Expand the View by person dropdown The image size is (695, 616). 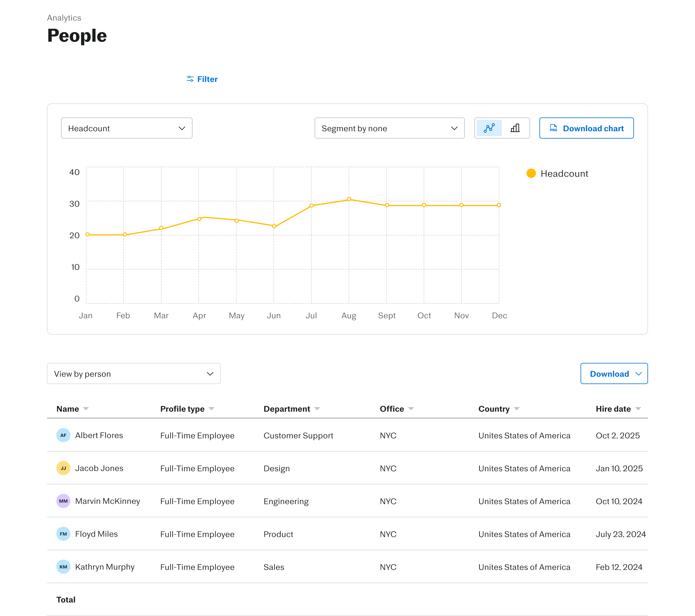coord(134,373)
